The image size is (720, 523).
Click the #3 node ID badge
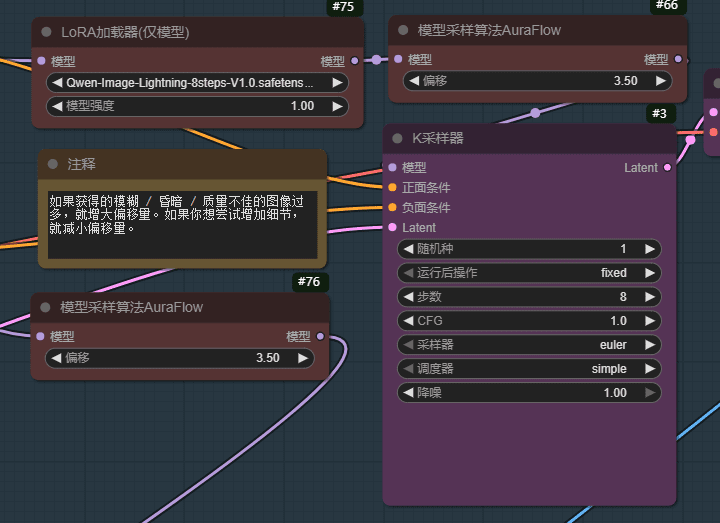point(659,113)
